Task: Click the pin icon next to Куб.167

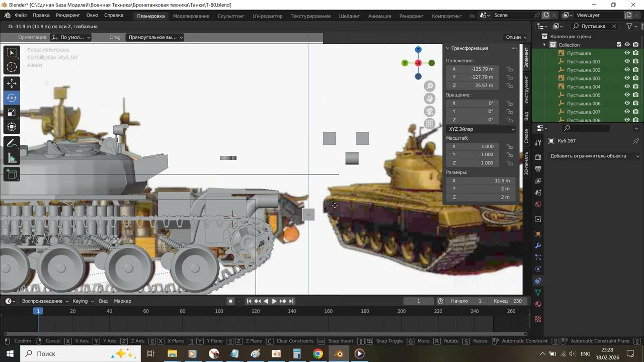Action: click(636, 141)
